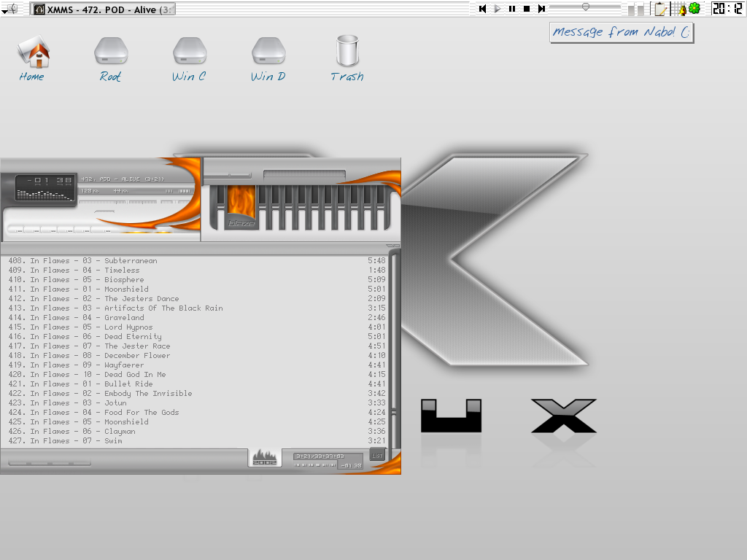Open the top-left panel menu icon

(x=9, y=9)
